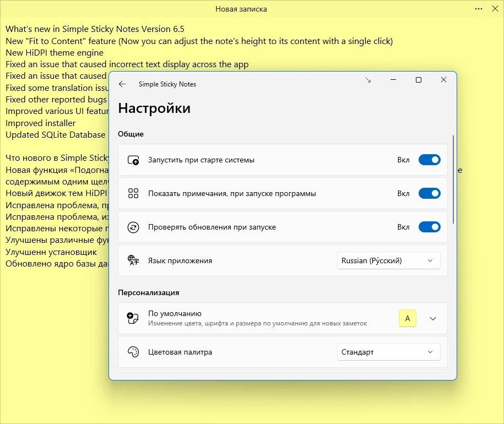Screen dimensions: 504x424
Task: Go back using the arrow in Settings window
Action: 122,84
